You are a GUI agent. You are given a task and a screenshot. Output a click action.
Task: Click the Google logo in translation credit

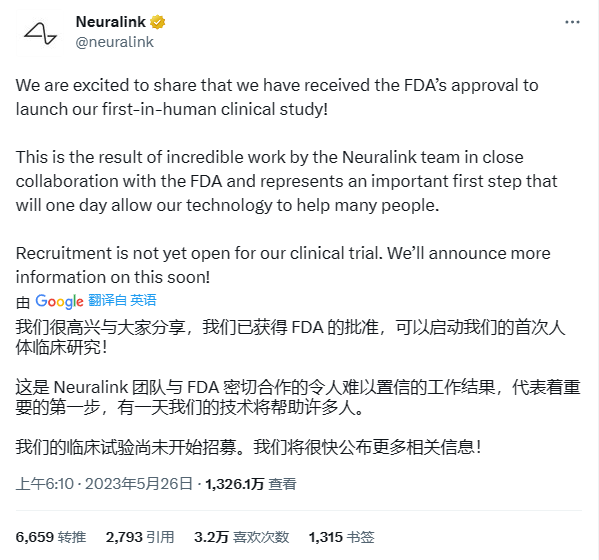click(59, 301)
